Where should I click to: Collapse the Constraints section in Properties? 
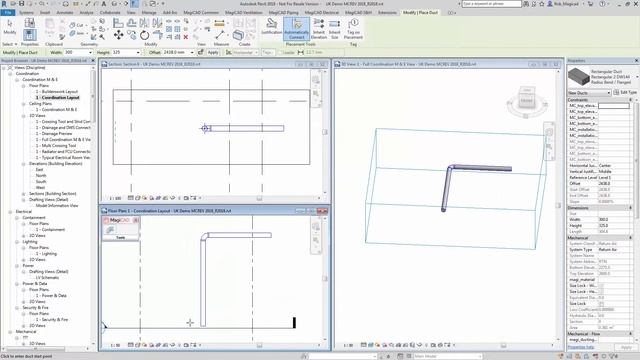(631, 100)
